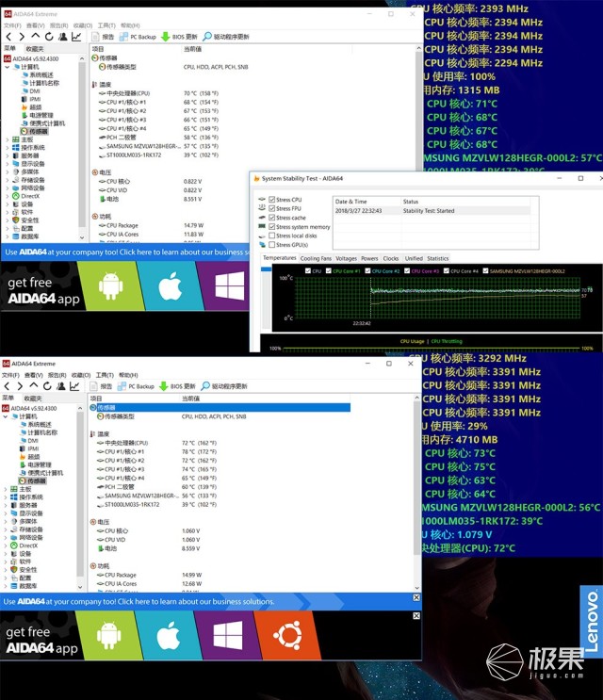The height and width of the screenshot is (700, 603).
Task: Click 报告 button in upper AIDA64 toolbar
Action: pyautogui.click(x=104, y=37)
